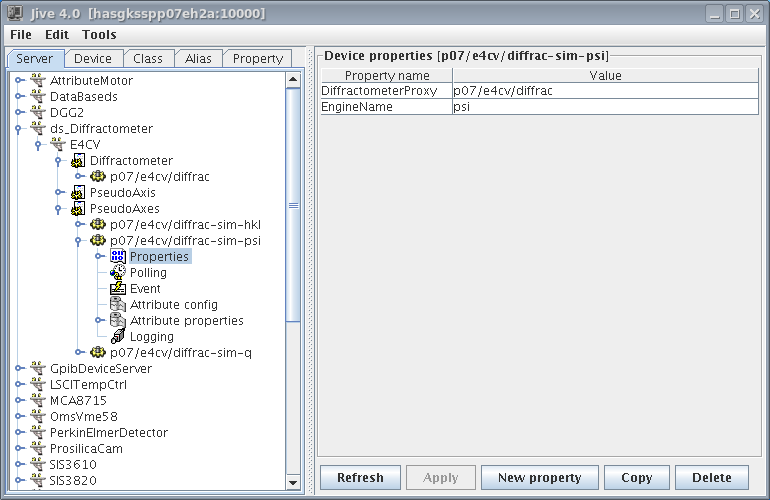Click the diffrac-sim-psi device gear icon
The height and width of the screenshot is (500, 770).
[98, 241]
